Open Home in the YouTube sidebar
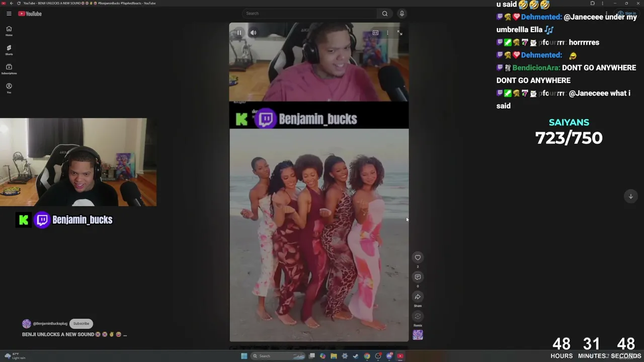644x362 pixels. 9,31
